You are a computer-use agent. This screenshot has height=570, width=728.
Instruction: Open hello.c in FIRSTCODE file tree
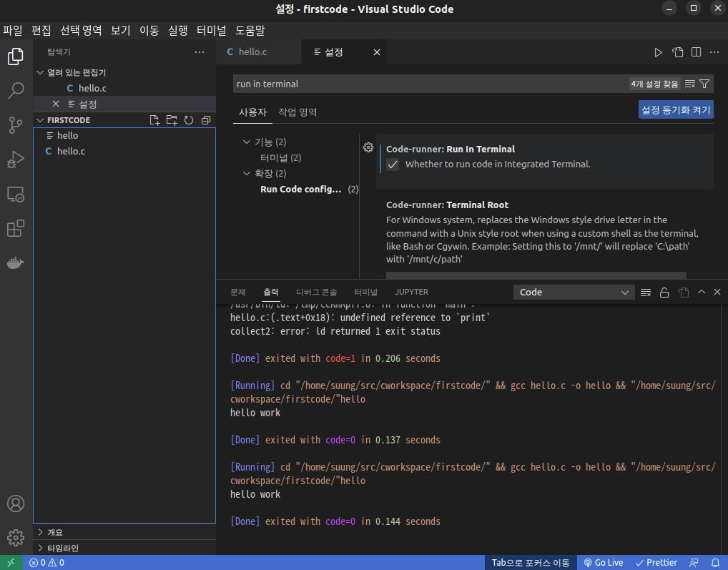point(124,152)
